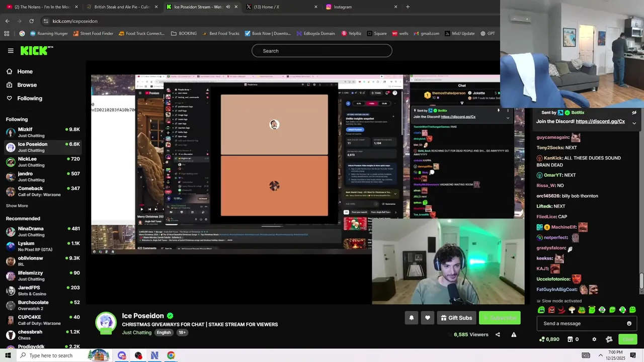
Task: Click the report warning triangle icon
Action: pyautogui.click(x=514, y=334)
